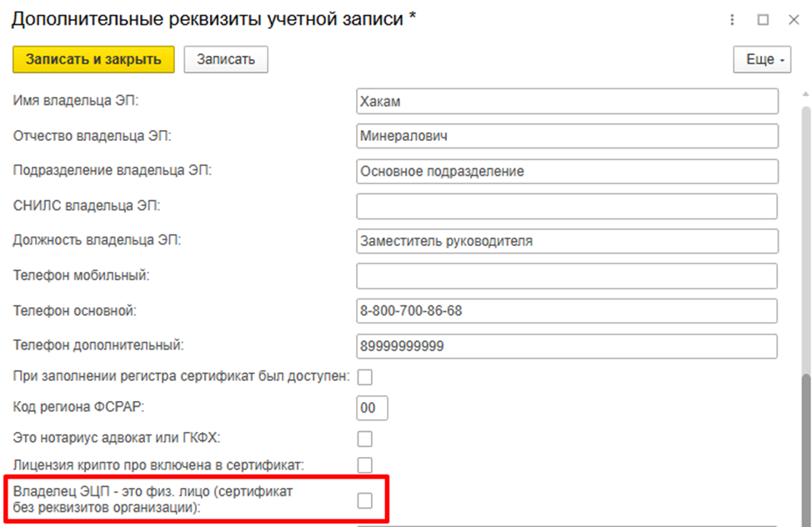Enable 'При заполнении регистра сертификат был доступен' checkbox
The width and height of the screenshot is (812, 527).
click(x=364, y=377)
